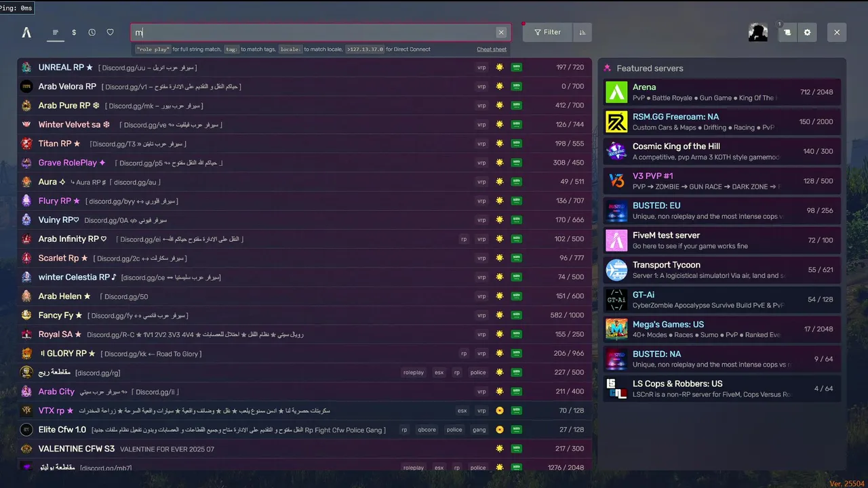Viewport: 868px width, 488px height.
Task: Click the Elite Cfw 1.0 server icon
Action: 26,429
